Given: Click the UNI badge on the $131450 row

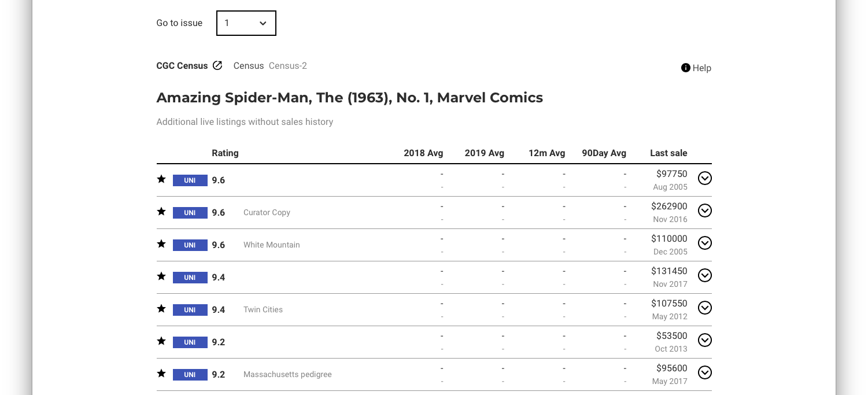Looking at the screenshot, I should tap(190, 278).
